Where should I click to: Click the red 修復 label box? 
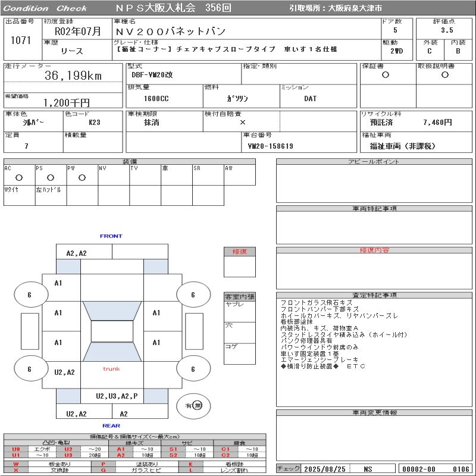(x=239, y=252)
